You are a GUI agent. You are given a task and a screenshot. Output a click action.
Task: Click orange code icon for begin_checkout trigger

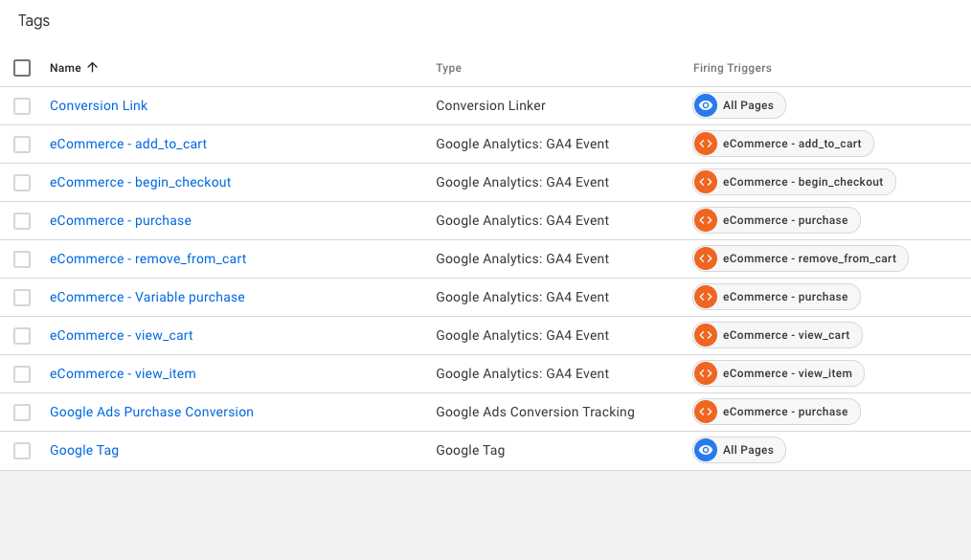pos(706,182)
